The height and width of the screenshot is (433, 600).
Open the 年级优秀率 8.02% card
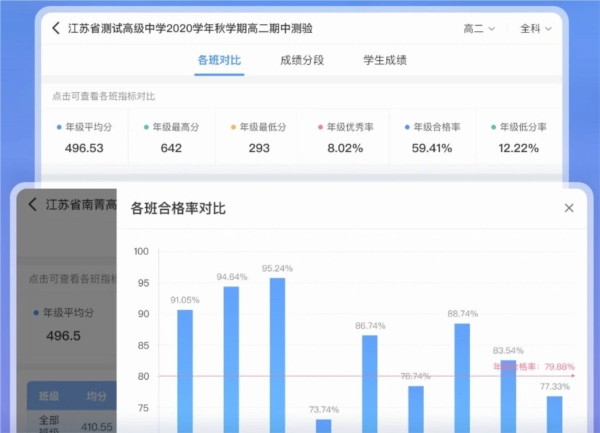click(346, 138)
